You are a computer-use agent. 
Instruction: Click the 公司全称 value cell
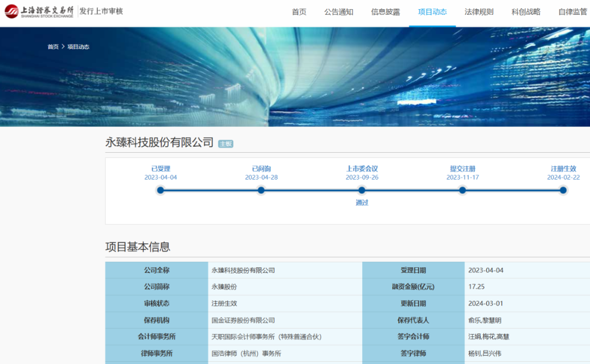pyautogui.click(x=285, y=270)
